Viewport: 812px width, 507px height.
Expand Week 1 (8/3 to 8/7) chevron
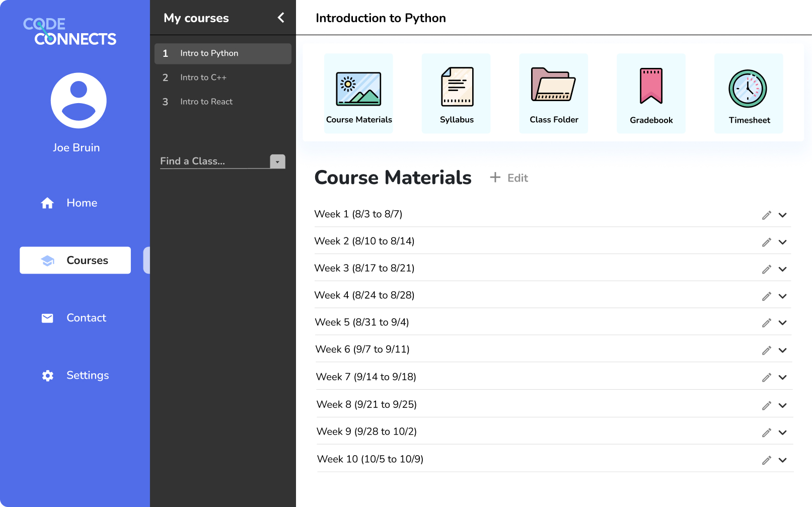[x=783, y=215]
